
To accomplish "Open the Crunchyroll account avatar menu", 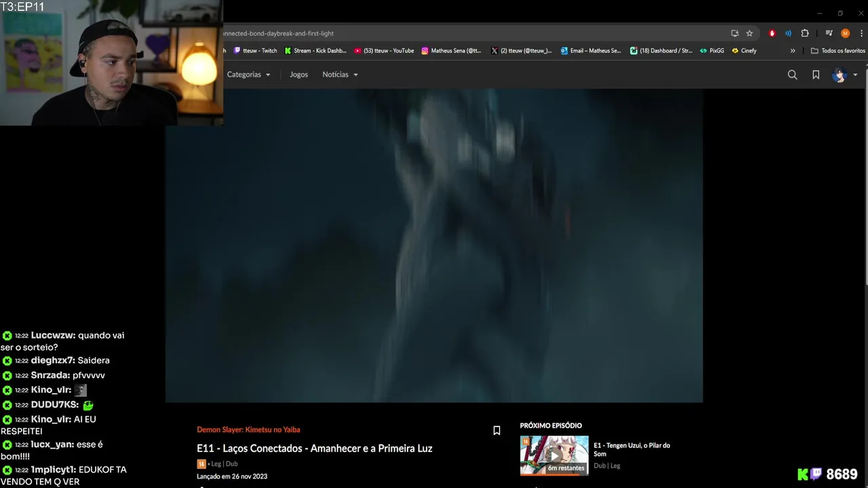I will (844, 75).
